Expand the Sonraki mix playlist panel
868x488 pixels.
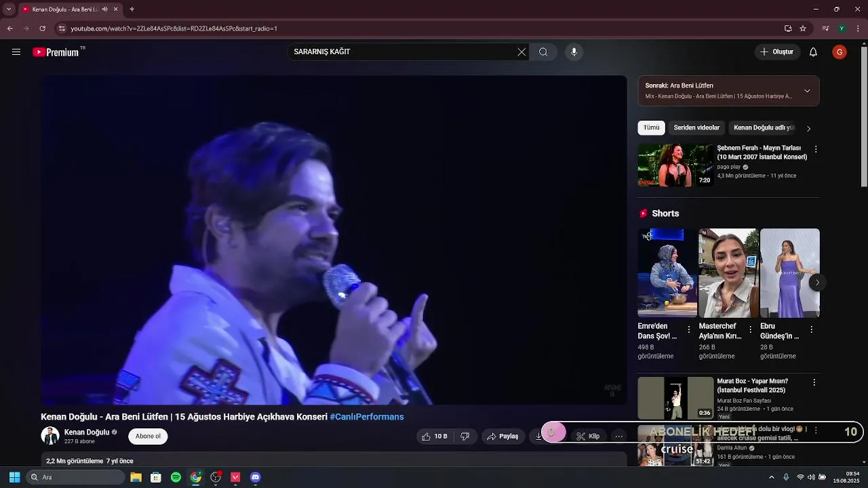point(807,91)
